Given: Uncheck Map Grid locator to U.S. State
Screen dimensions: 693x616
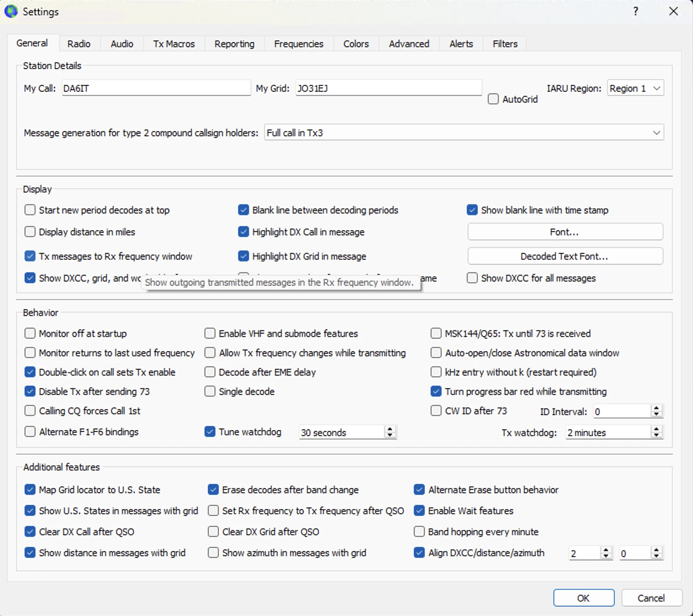Looking at the screenshot, I should coord(30,490).
